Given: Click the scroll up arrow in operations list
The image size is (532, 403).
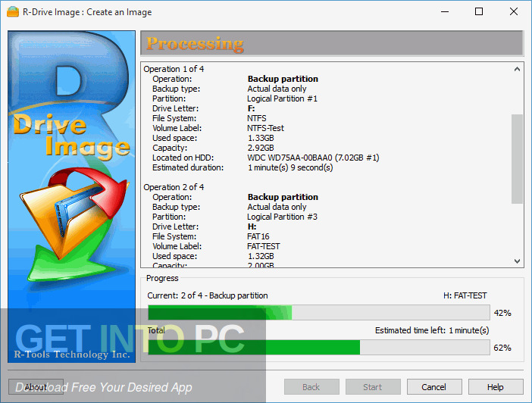Looking at the screenshot, I should (x=517, y=69).
